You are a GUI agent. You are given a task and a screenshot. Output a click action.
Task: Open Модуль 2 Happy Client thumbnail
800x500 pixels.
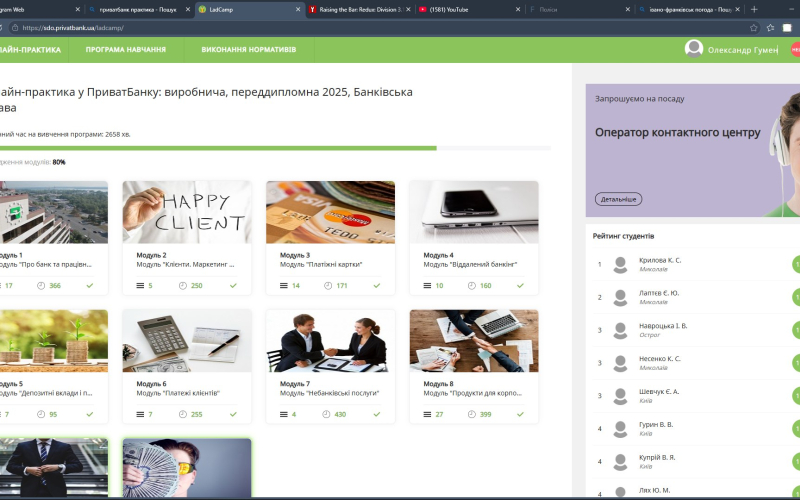[187, 212]
